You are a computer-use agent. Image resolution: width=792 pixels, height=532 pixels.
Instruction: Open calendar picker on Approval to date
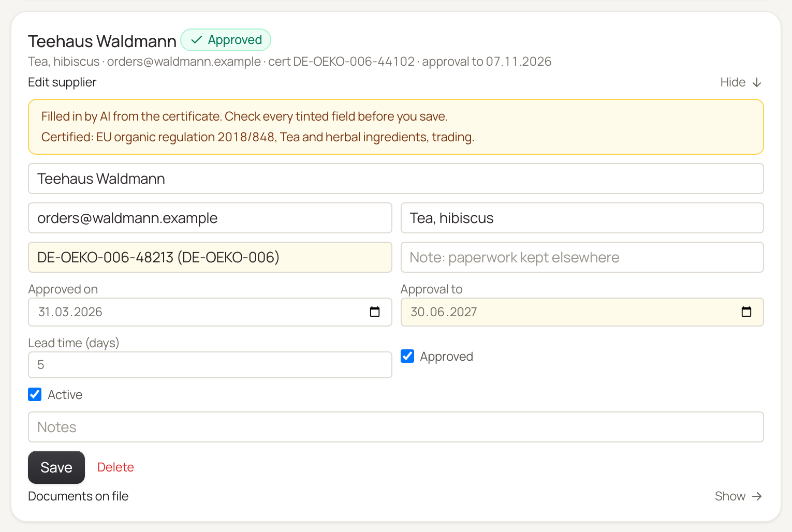pyautogui.click(x=746, y=312)
